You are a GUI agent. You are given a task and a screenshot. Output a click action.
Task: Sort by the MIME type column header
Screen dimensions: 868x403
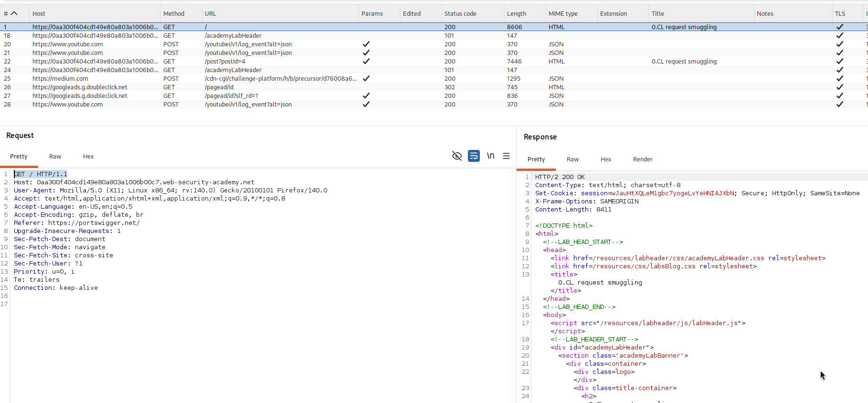coord(572,13)
